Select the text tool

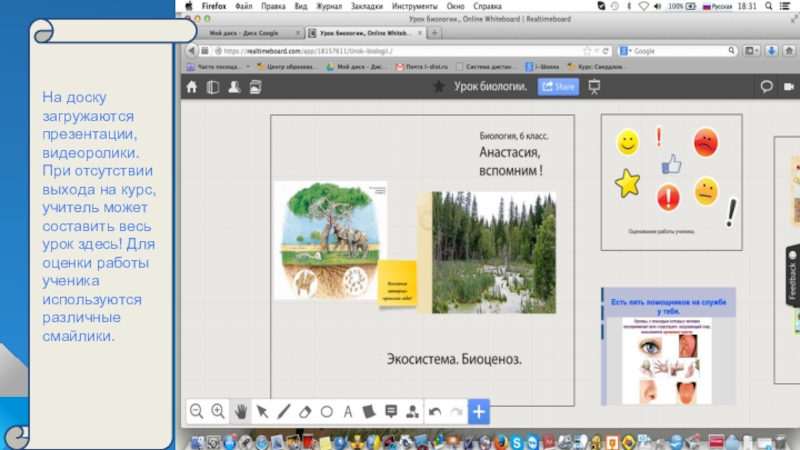click(x=348, y=411)
